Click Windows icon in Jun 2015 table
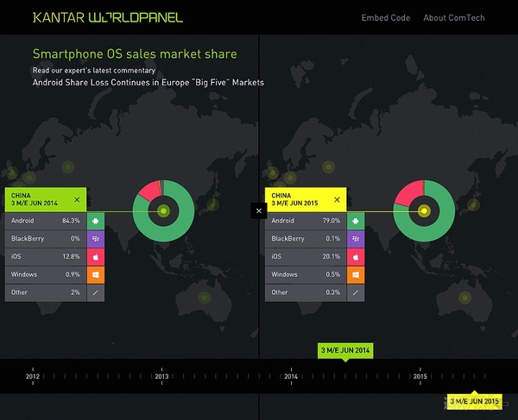This screenshot has height=420, width=518. (356, 274)
